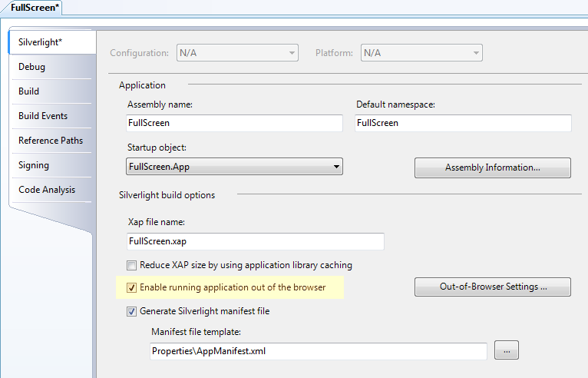Open Out-of-Browser Settings dialog
588x378 pixels.
coord(492,287)
